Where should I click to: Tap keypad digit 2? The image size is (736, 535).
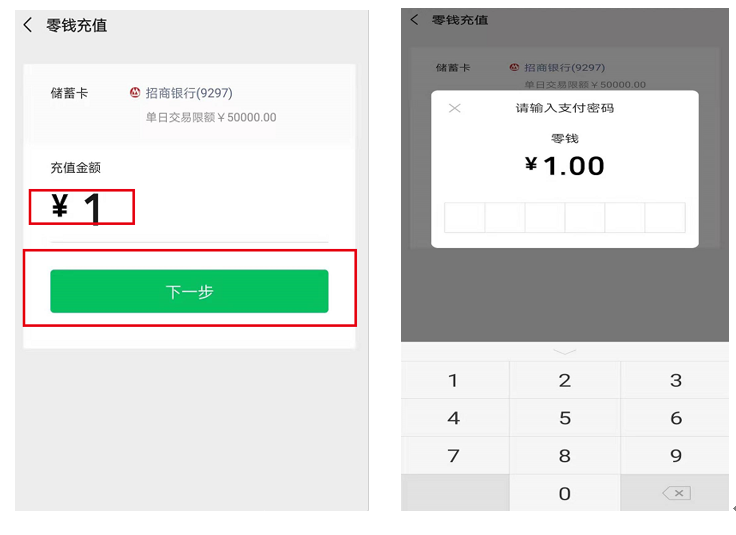coord(565,380)
